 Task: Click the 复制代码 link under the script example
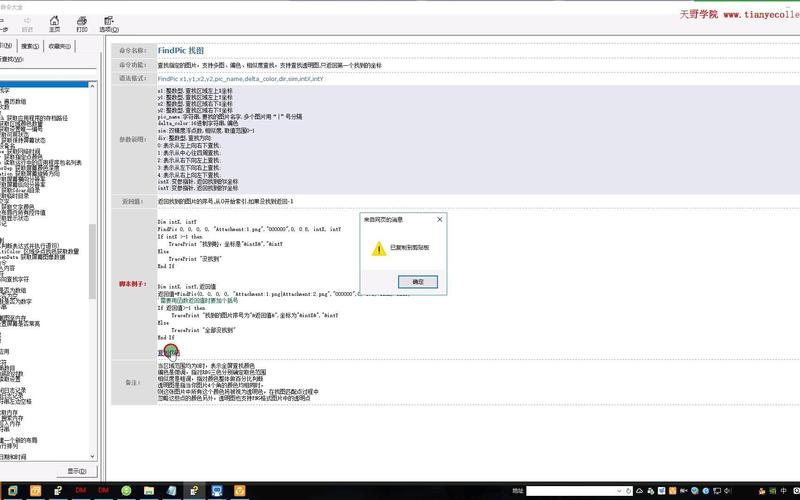pos(168,352)
